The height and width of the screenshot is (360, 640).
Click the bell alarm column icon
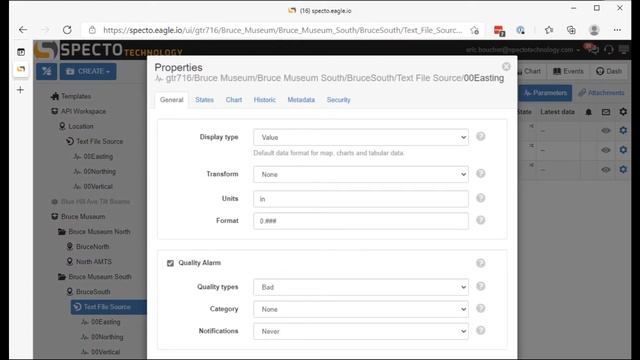coord(589,112)
